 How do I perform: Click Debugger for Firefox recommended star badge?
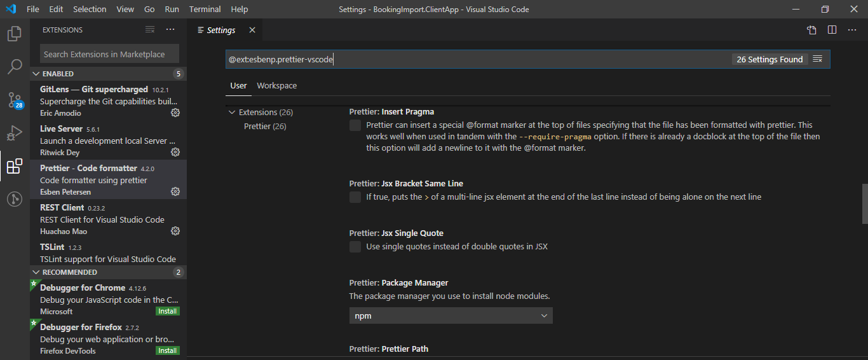click(x=33, y=322)
